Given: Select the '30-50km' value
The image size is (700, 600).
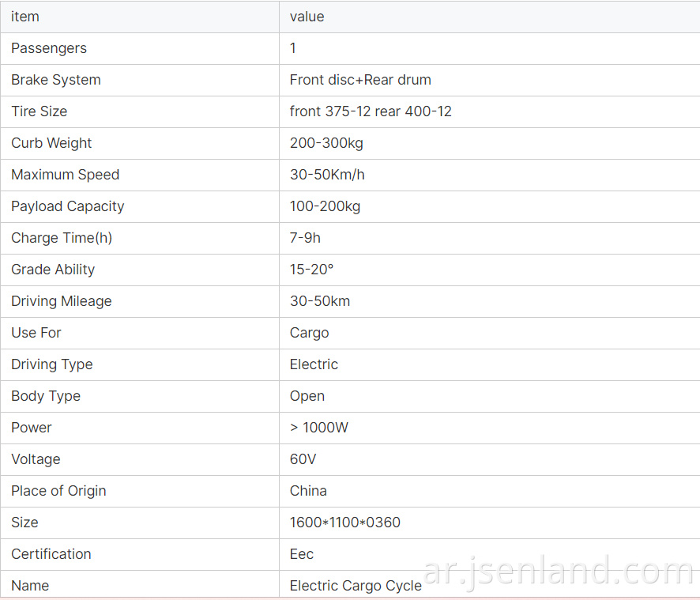Looking at the screenshot, I should (x=320, y=301).
